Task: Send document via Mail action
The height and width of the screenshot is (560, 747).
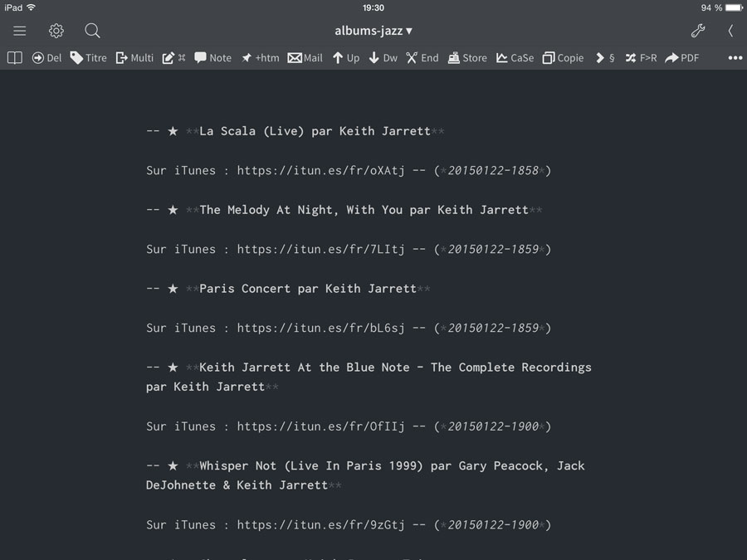Action: [x=305, y=58]
